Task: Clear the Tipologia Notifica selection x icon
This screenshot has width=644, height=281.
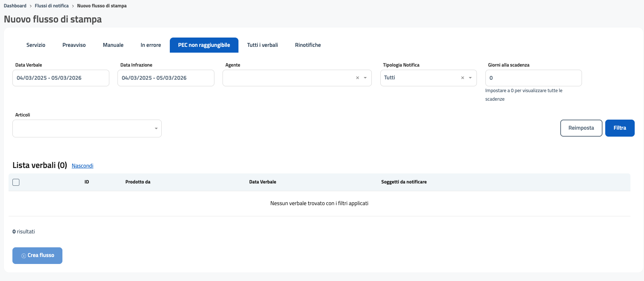Action: [x=463, y=78]
